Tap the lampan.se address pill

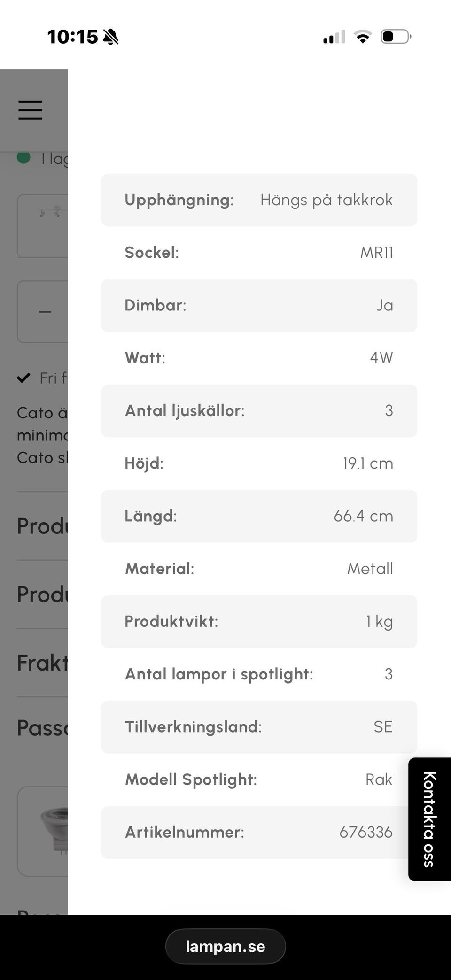click(225, 946)
